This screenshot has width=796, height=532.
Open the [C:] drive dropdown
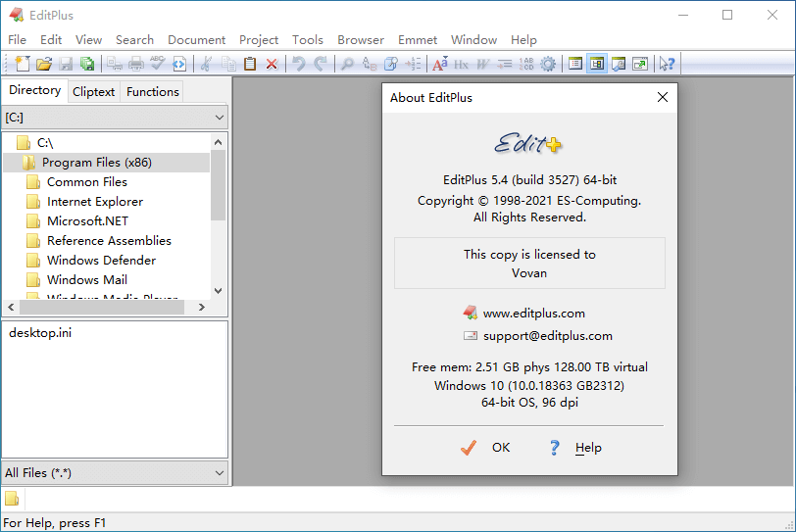[x=115, y=118]
